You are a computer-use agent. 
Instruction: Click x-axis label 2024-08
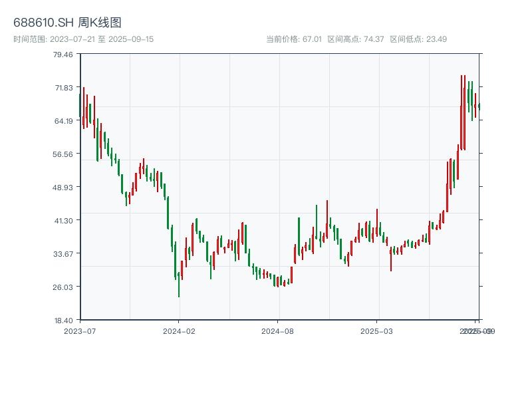[x=277, y=331]
